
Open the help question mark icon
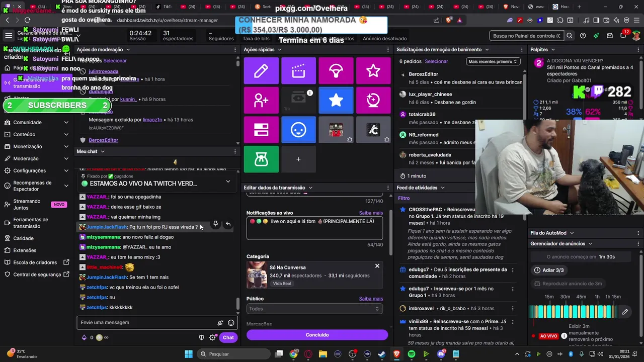[x=583, y=36]
